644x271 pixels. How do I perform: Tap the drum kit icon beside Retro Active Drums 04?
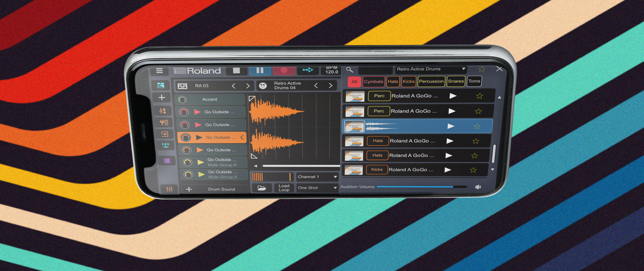point(263,86)
